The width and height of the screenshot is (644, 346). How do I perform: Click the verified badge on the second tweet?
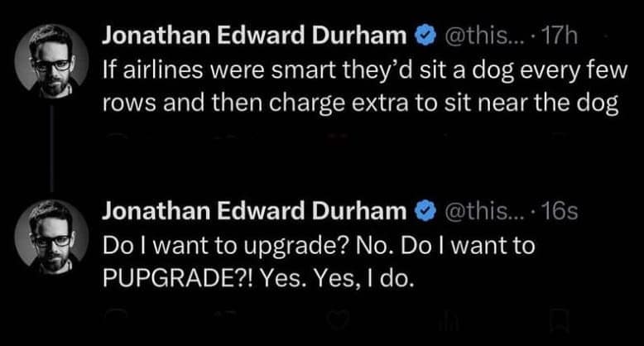point(424,212)
